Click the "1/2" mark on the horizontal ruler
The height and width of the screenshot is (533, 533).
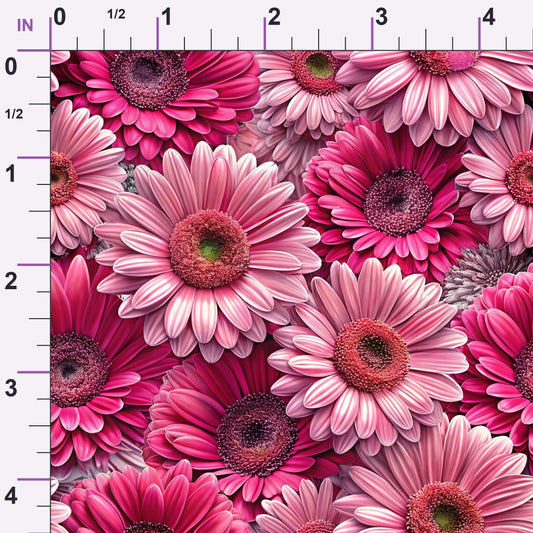(x=116, y=14)
